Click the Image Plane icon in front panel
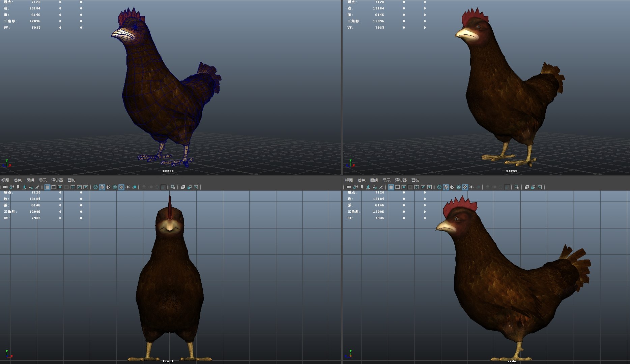Image resolution: width=630 pixels, height=364 pixels. [24, 187]
